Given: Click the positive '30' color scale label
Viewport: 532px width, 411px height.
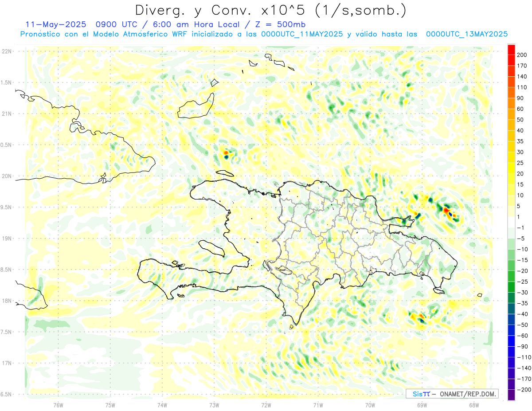Looking at the screenshot, I should point(520,152).
